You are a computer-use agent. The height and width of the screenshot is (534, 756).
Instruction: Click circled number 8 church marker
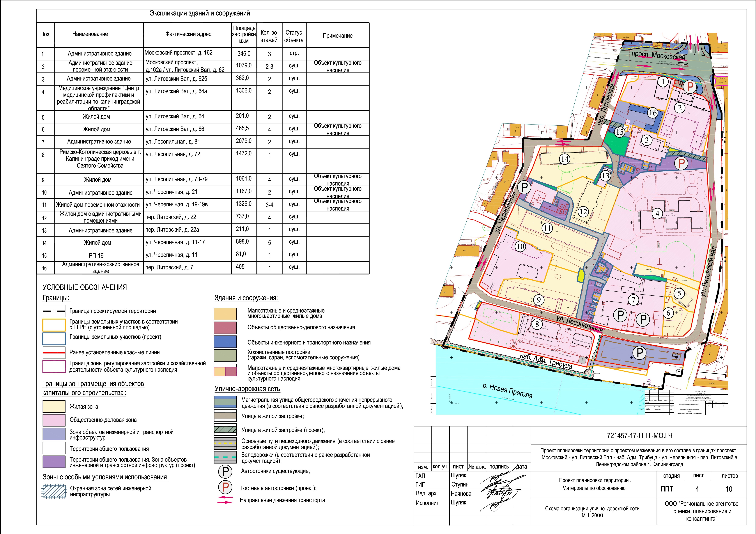click(x=537, y=324)
